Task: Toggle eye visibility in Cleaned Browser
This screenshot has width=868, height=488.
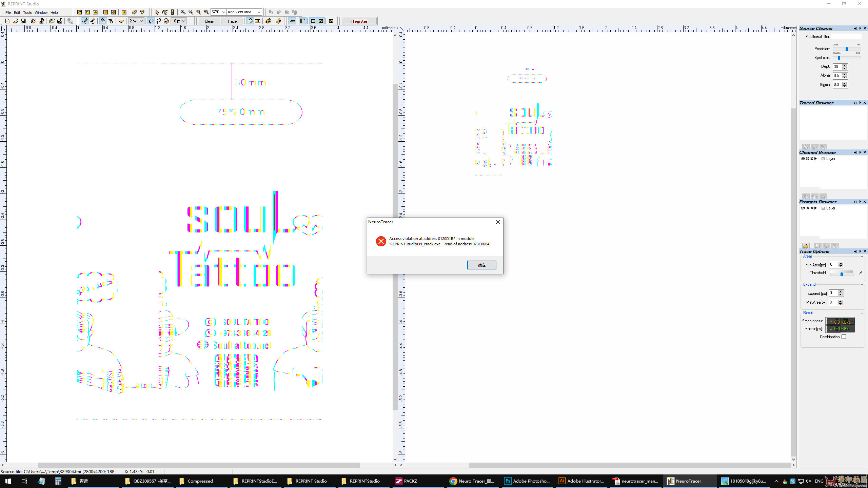Action: pyautogui.click(x=803, y=159)
